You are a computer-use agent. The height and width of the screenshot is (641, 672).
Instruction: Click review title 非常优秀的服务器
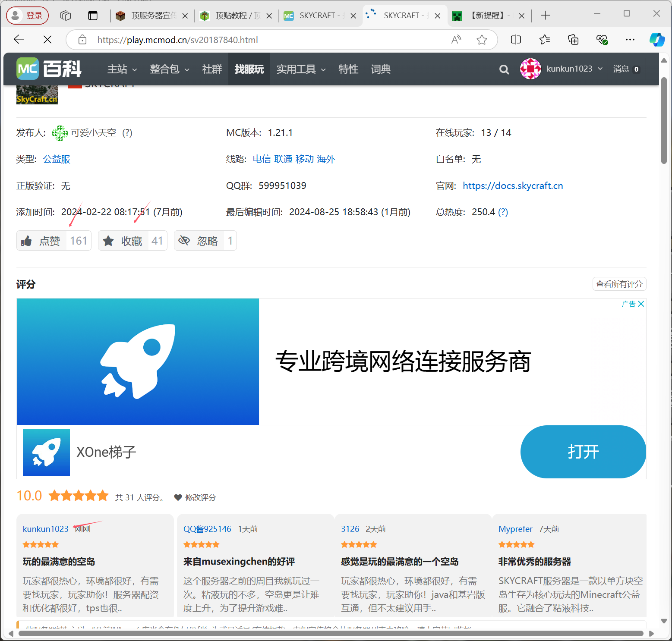[535, 562]
